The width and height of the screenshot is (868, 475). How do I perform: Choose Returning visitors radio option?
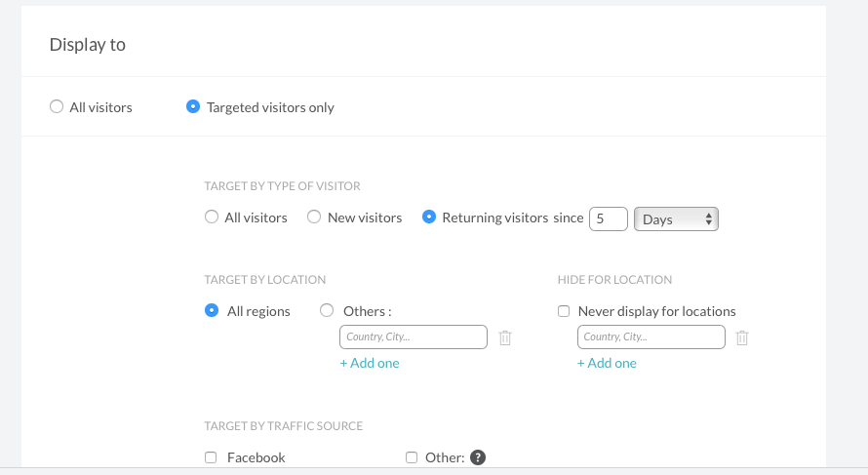point(429,218)
